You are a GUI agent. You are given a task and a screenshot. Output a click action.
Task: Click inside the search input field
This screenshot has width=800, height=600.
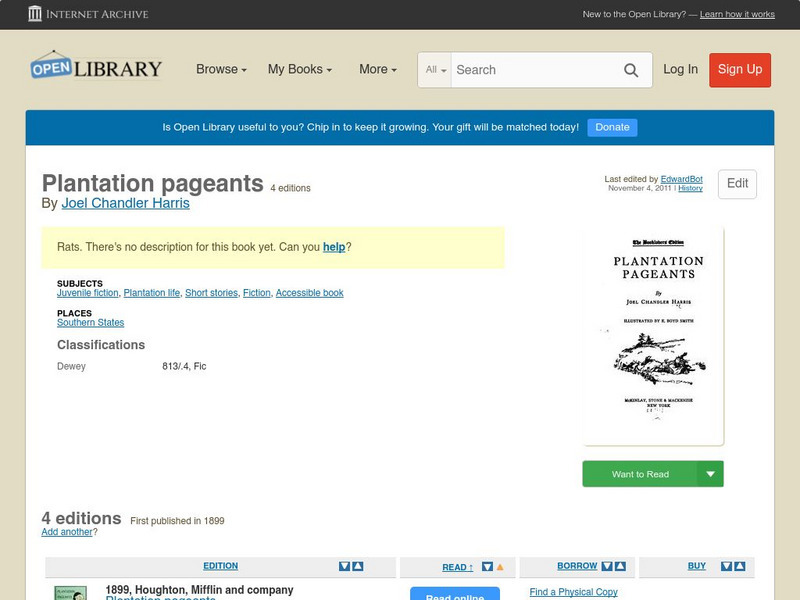530,70
